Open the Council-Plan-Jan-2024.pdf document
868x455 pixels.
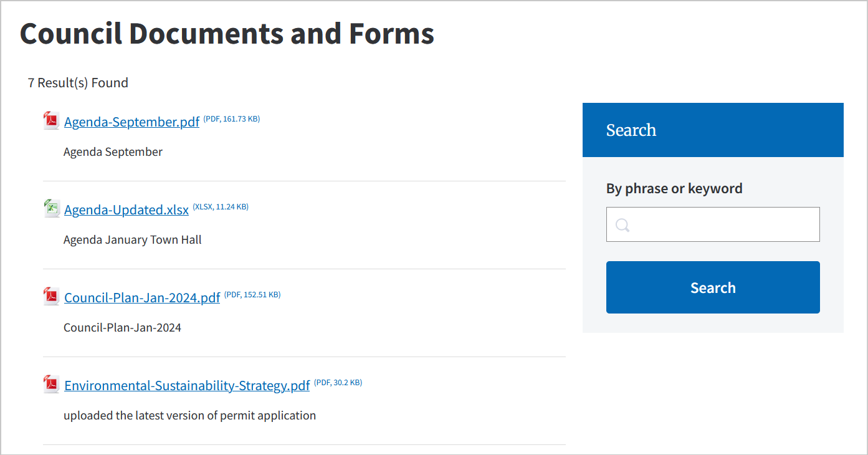141,297
